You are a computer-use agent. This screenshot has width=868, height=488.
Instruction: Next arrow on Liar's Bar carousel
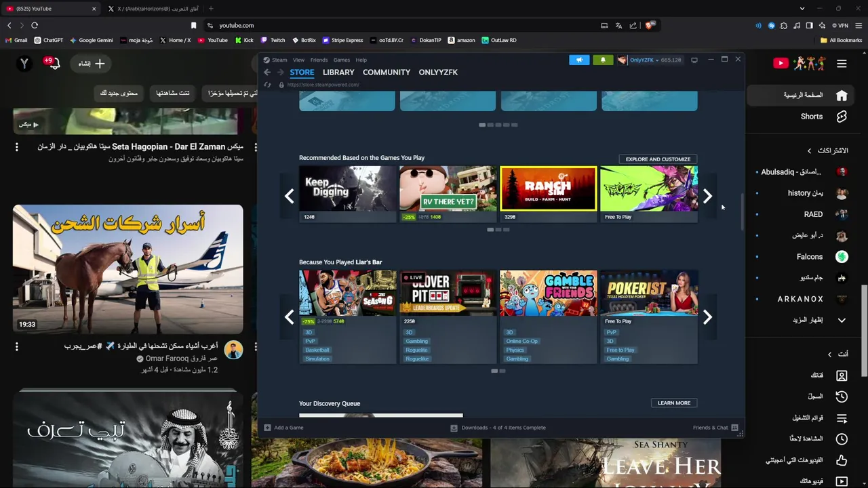(x=707, y=317)
